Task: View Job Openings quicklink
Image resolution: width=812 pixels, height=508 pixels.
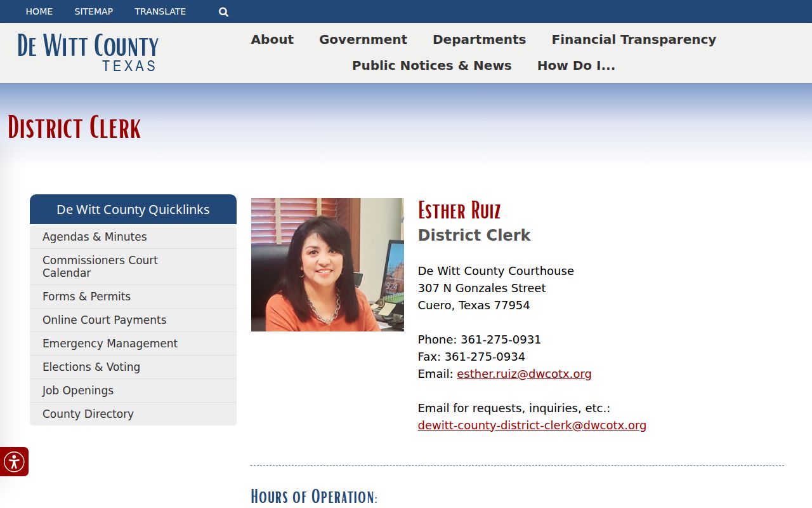Action: (x=133, y=391)
